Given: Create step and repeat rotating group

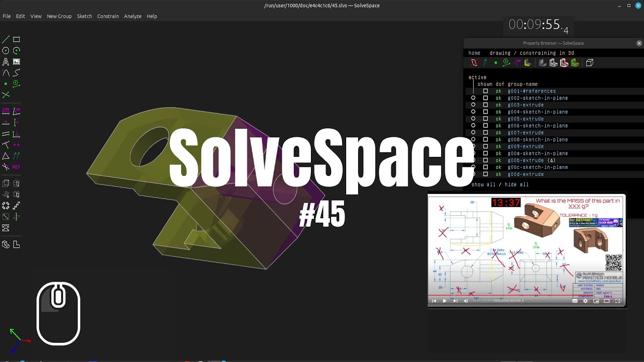Looking at the screenshot, I should tap(6, 206).
